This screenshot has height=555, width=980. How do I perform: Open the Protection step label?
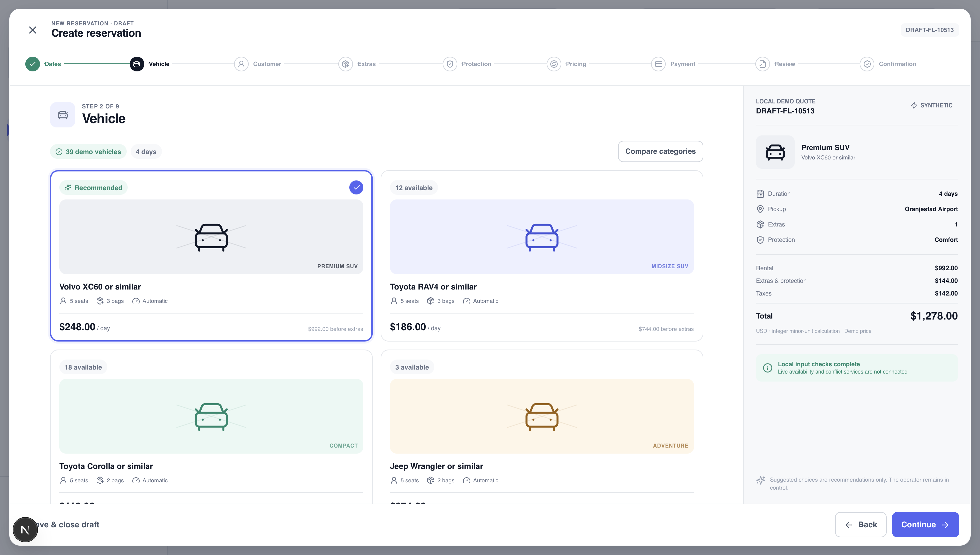(476, 64)
